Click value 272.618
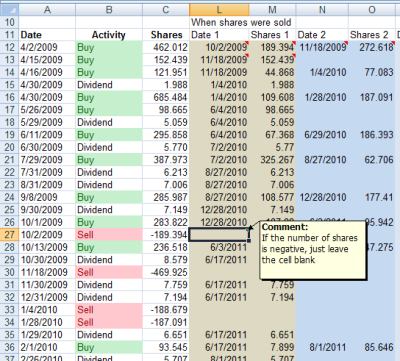The image size is (400, 361). coord(372,47)
